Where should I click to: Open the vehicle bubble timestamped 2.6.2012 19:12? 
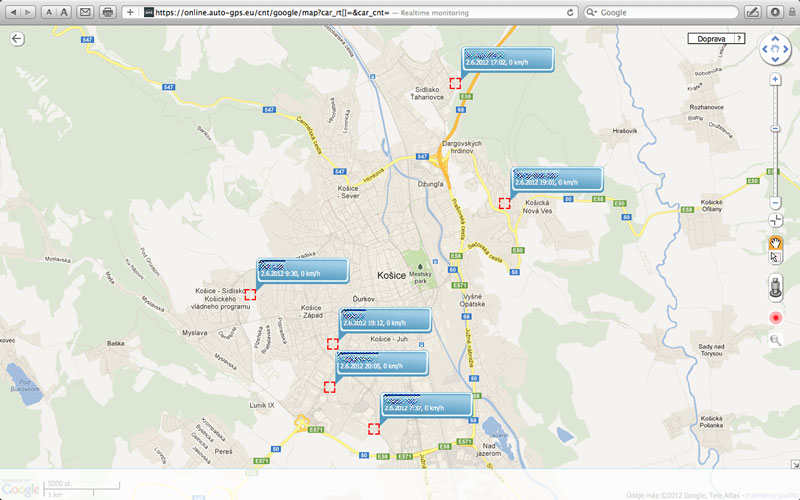[x=385, y=320]
